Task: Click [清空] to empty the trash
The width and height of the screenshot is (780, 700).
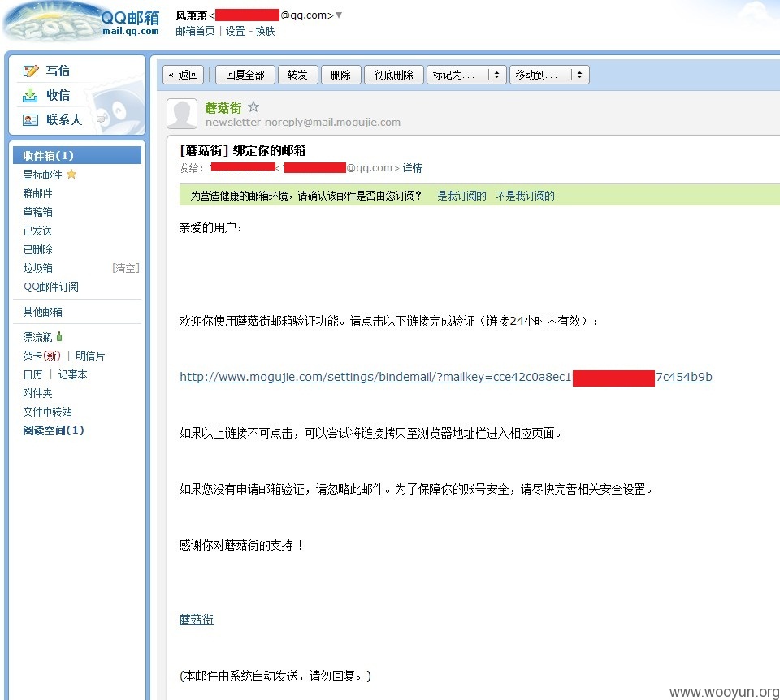Action: pyautogui.click(x=126, y=269)
